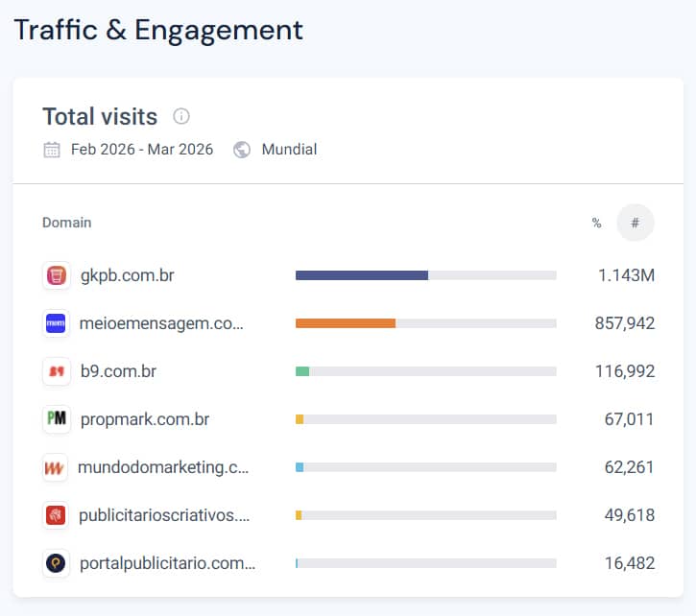Click the yellow propmark.com.br visits bar
Viewport: 696px width, 616px height.
[300, 419]
